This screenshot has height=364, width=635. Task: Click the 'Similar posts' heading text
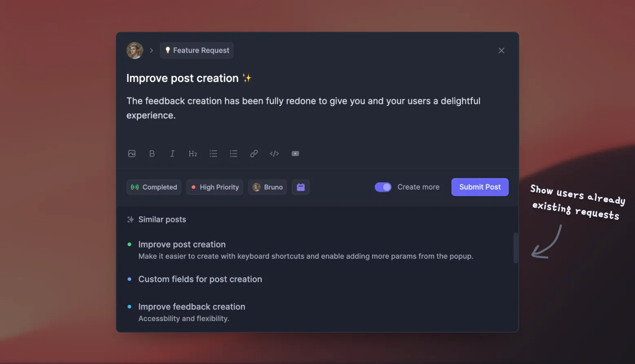tap(162, 219)
